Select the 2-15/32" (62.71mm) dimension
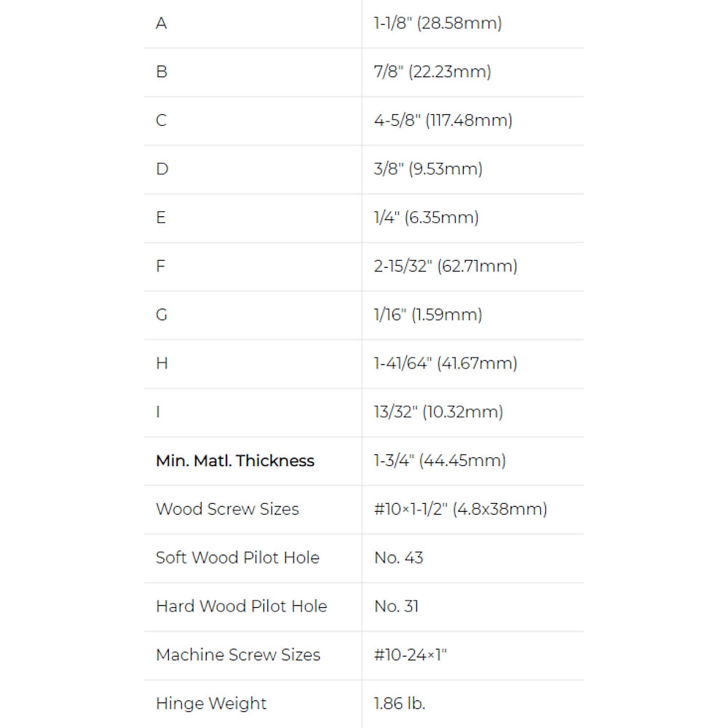This screenshot has height=728, width=728. click(446, 266)
